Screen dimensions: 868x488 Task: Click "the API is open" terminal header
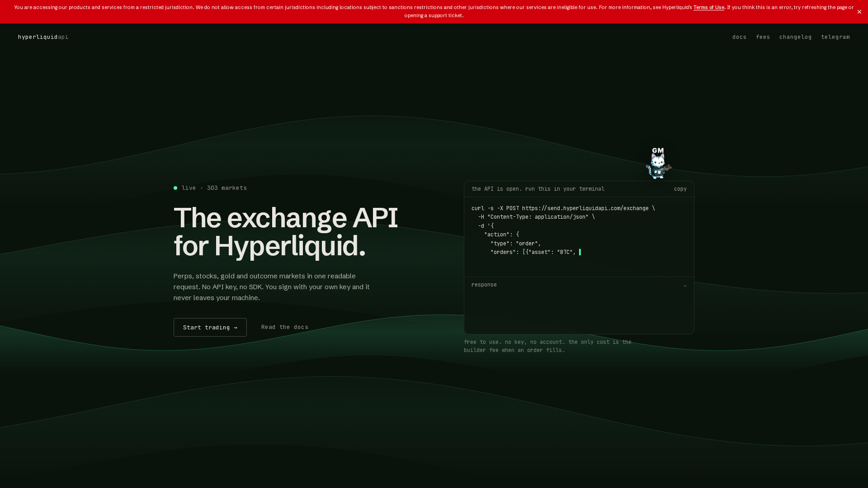tap(538, 189)
